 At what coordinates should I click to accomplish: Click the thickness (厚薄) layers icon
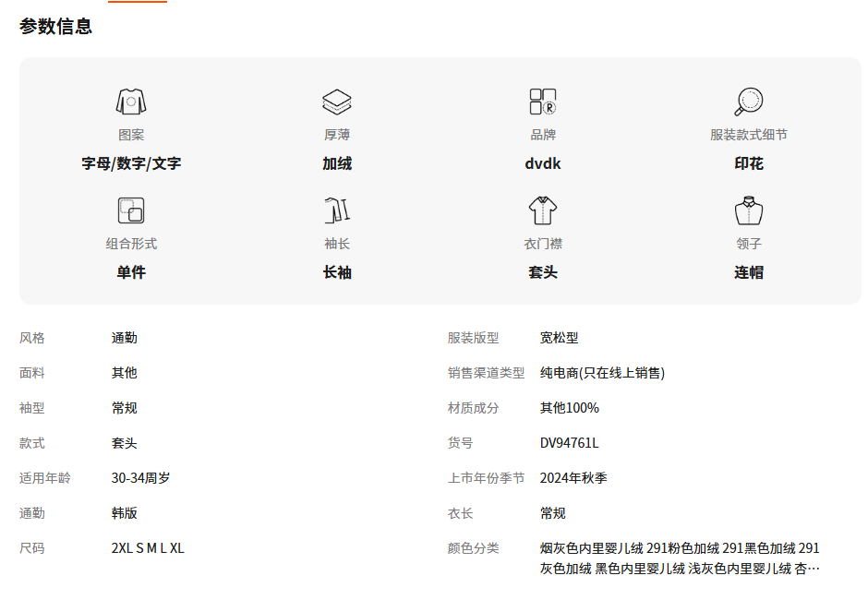tap(337, 102)
